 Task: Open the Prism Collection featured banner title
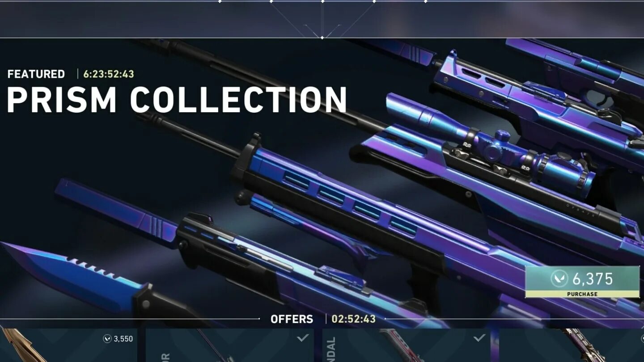tap(177, 99)
